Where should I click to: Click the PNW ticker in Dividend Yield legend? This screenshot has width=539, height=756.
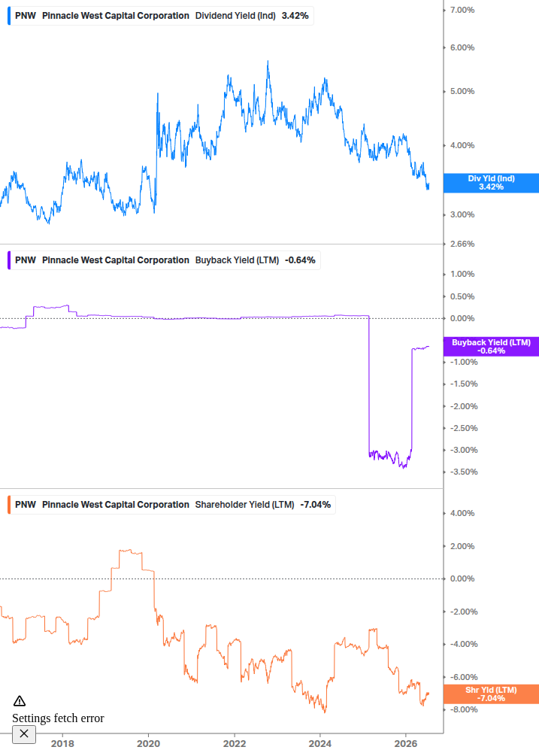pyautogui.click(x=26, y=16)
